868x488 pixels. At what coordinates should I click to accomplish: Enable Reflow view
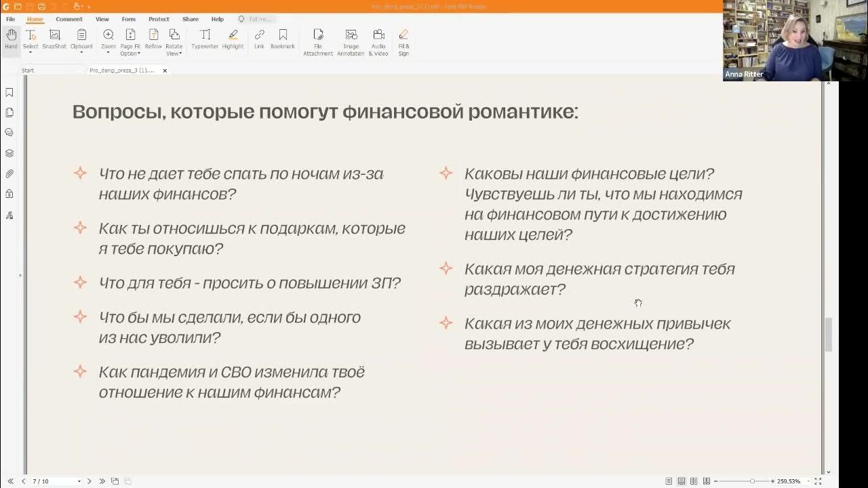[x=153, y=39]
